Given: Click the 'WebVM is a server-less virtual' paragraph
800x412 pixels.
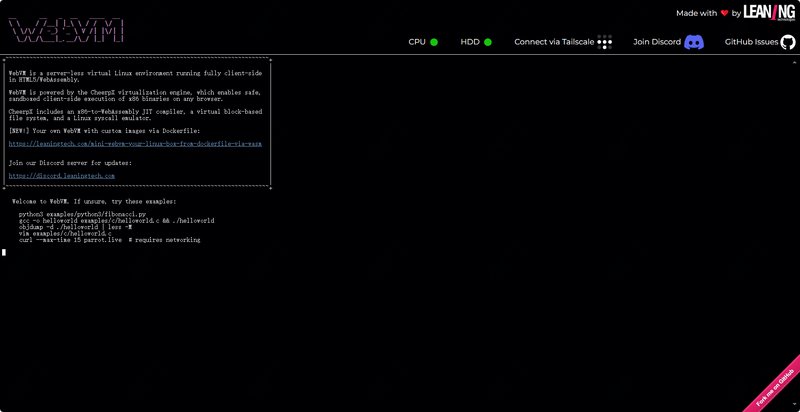Looking at the screenshot, I should click(x=135, y=76).
